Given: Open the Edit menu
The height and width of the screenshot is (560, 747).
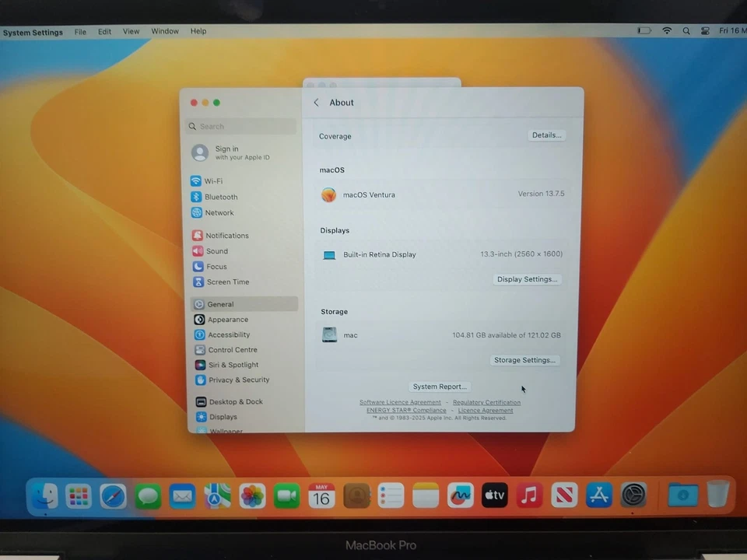Looking at the screenshot, I should point(104,31).
